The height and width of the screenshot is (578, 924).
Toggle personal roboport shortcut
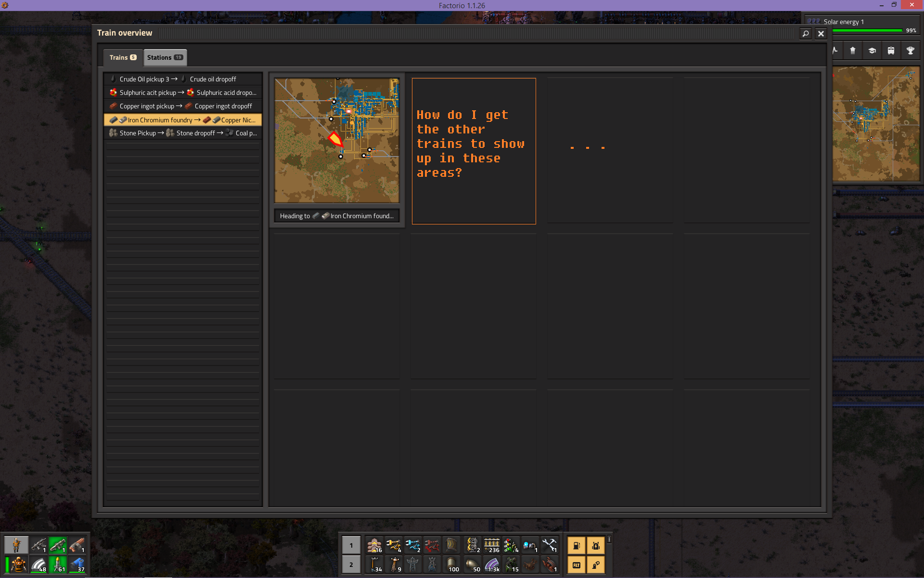(596, 546)
